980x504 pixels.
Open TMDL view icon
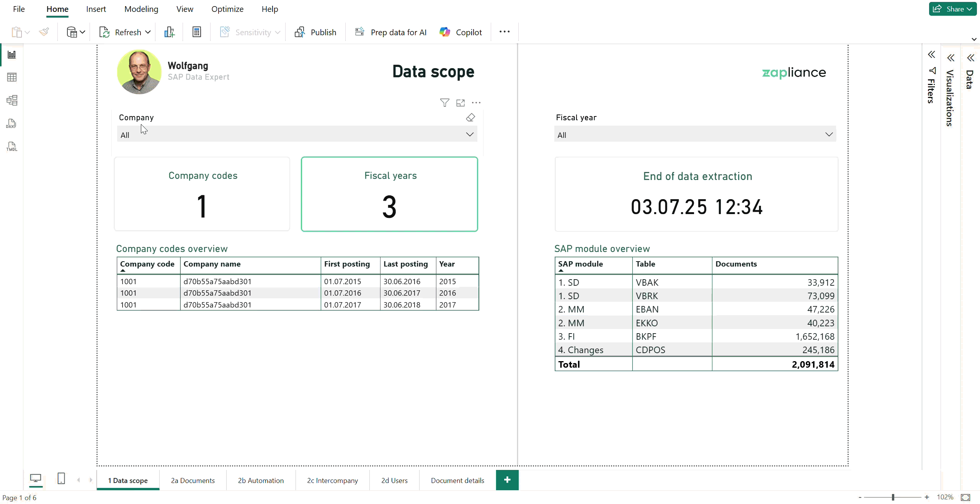coord(11,146)
